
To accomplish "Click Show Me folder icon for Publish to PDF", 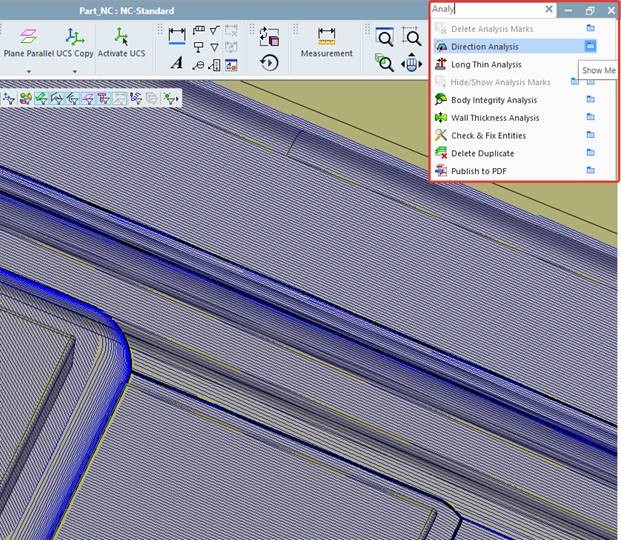I will click(591, 170).
